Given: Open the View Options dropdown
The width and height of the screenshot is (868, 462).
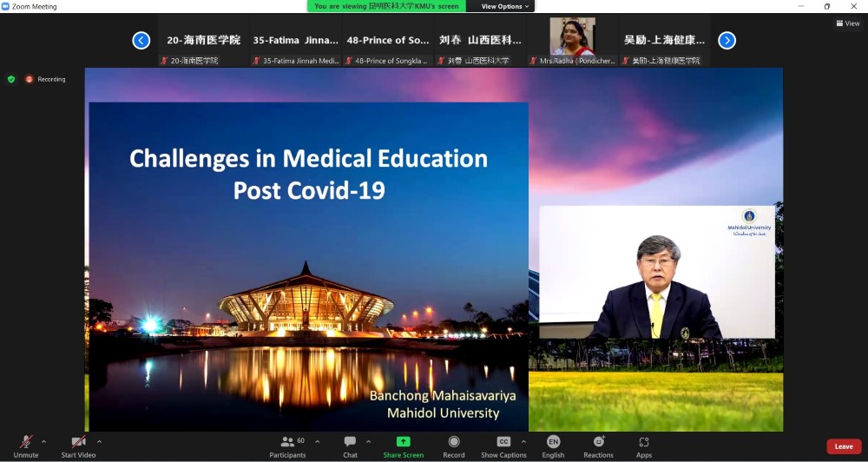Looking at the screenshot, I should [505, 6].
